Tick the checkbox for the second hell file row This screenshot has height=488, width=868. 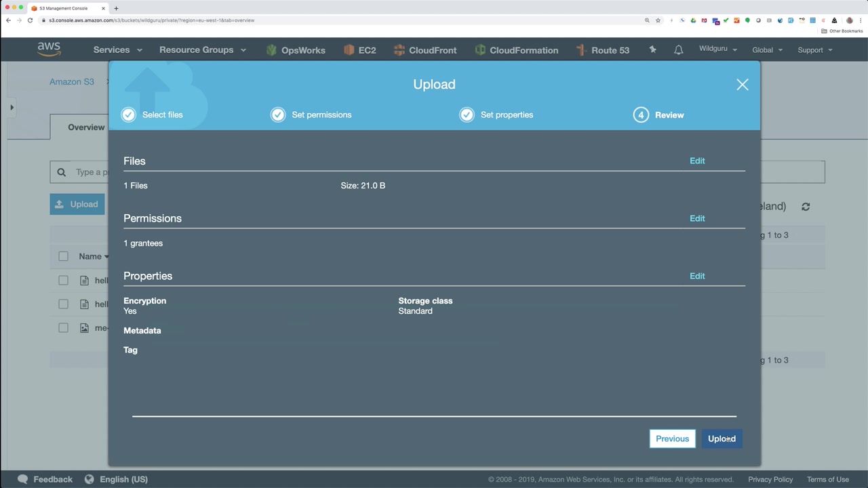(63, 304)
